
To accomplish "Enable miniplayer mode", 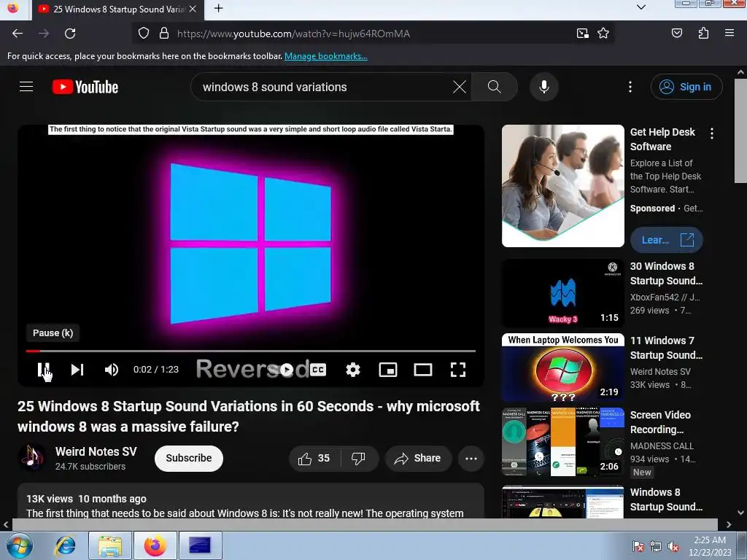I will 388,370.
